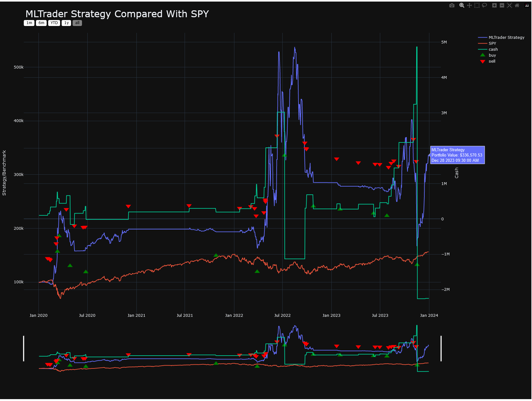Hide sell markers via legend entry
Screen dimensions: 532x401
[x=487, y=61]
